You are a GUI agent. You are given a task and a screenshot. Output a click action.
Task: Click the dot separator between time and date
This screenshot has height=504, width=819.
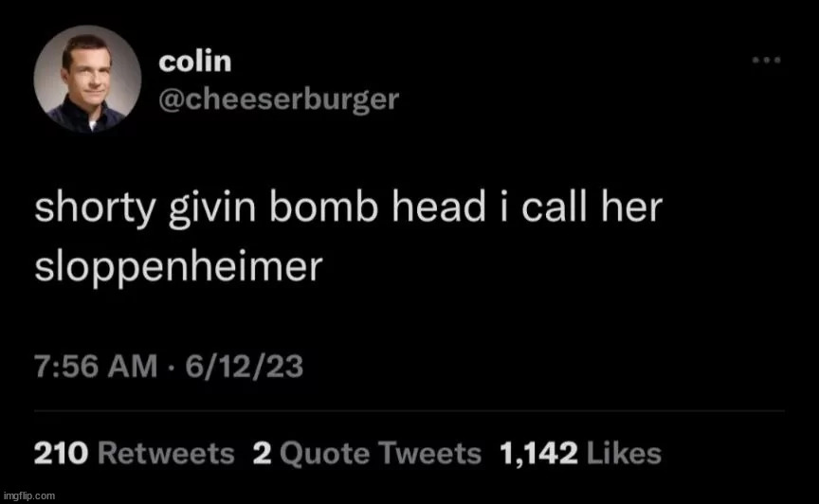(x=171, y=366)
